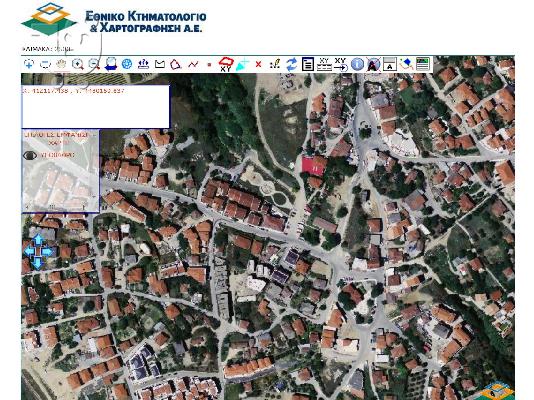
Task: Select the edit vertices pencil tool
Action: pos(275,64)
